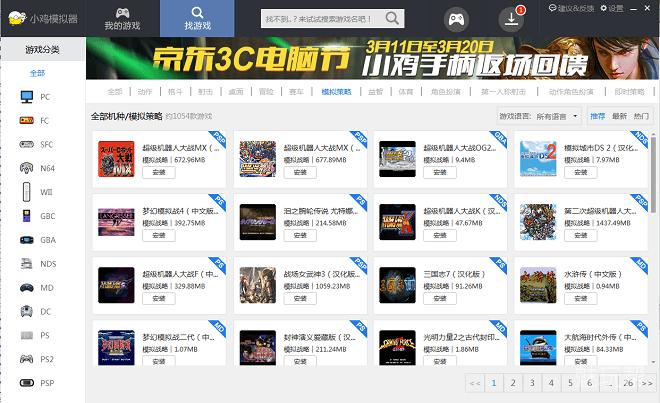Sort games by 热门

click(x=641, y=116)
